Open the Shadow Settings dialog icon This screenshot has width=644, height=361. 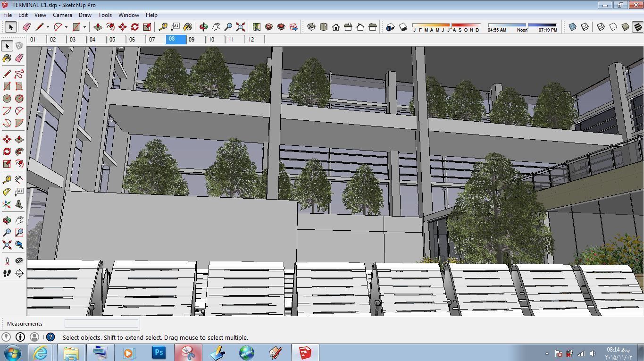390,27
